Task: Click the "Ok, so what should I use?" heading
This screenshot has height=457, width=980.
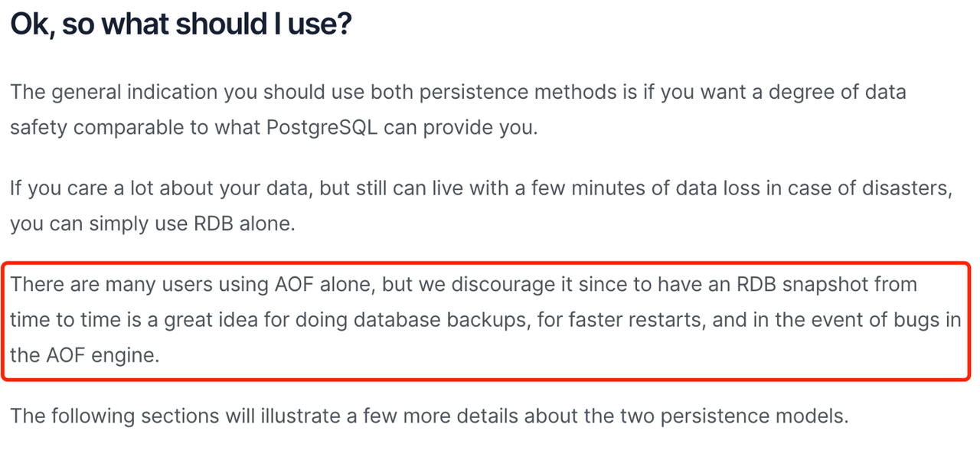Action: [180, 25]
